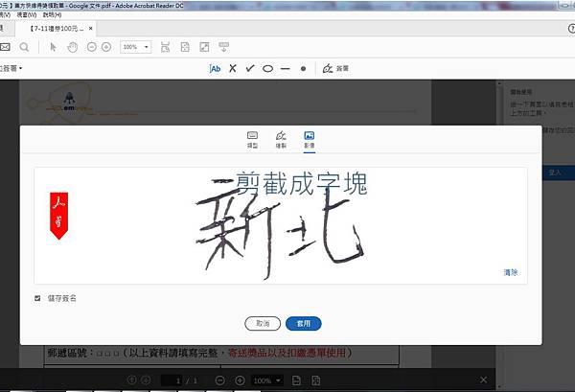The image size is (575, 392).
Task: Click next page down arrow in bottom bar
Action: 146,380
